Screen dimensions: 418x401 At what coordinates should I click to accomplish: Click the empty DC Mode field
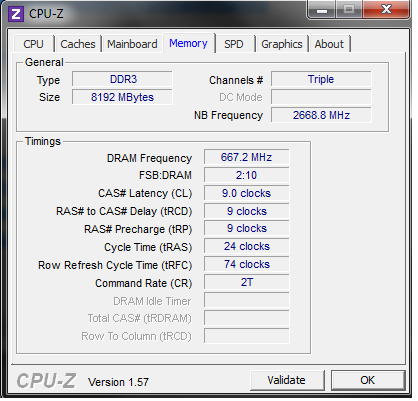tap(321, 97)
